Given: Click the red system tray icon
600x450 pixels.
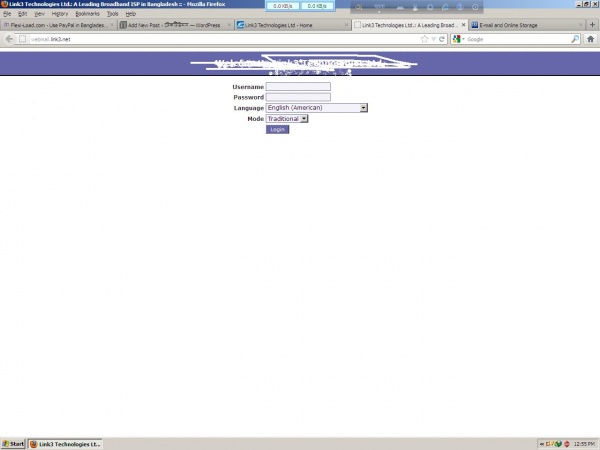Looking at the screenshot, I should [567, 444].
